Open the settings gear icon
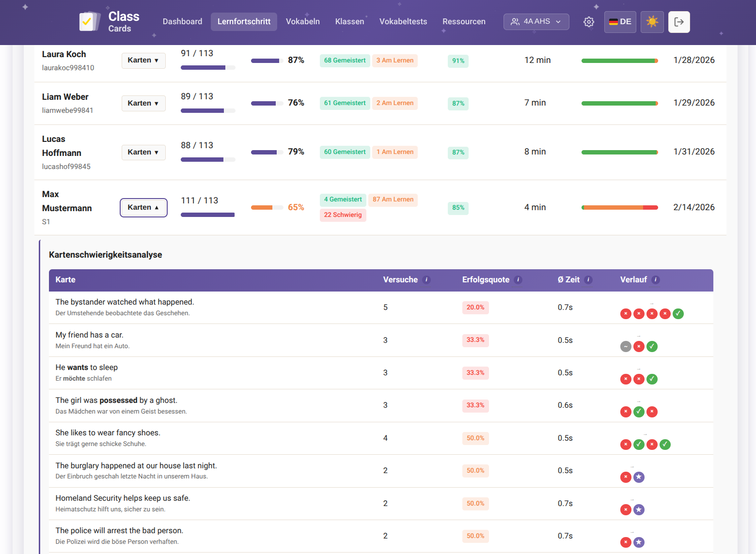Screen dimensions: 756x554 [x=588, y=22]
